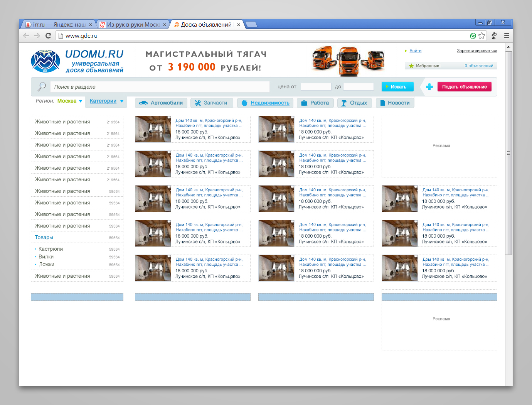
Task: Select the Кастрюли subcategory
Action: pyautogui.click(x=51, y=249)
